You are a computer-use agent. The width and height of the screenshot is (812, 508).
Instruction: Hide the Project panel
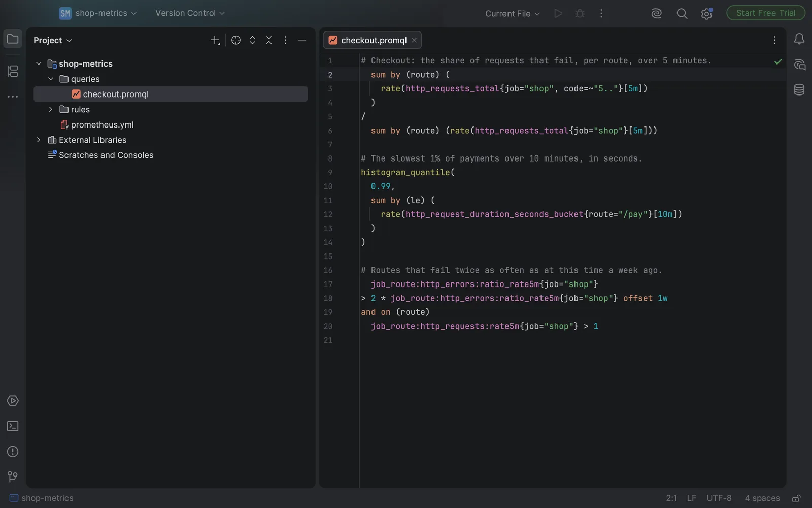click(x=302, y=40)
